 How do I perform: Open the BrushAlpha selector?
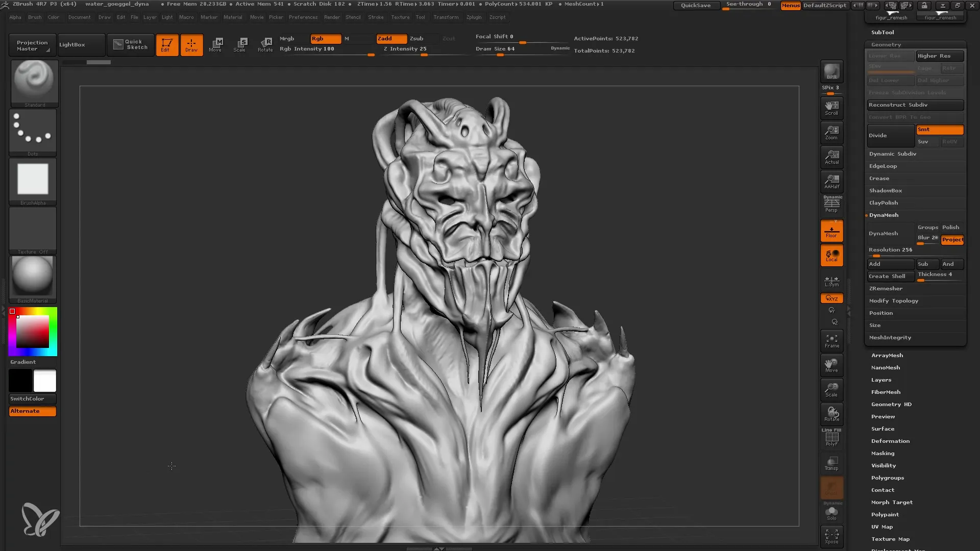click(x=33, y=181)
